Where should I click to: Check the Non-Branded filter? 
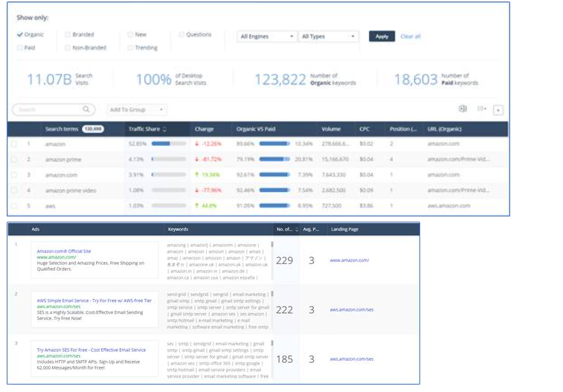pyautogui.click(x=68, y=48)
